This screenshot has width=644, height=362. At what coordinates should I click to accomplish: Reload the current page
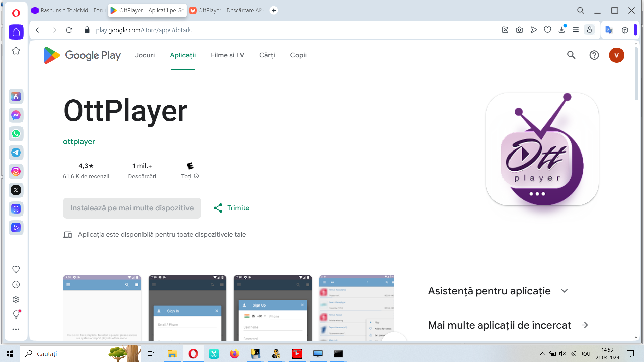coord(69,30)
